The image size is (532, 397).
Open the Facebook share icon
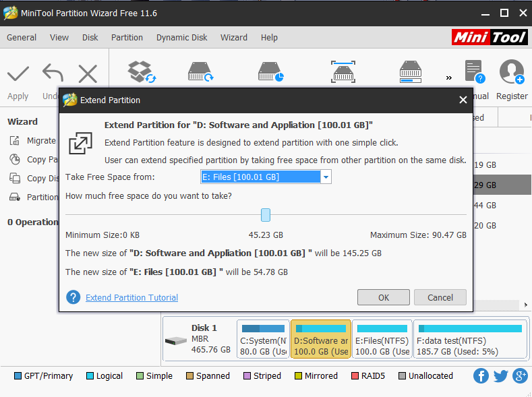pyautogui.click(x=481, y=375)
